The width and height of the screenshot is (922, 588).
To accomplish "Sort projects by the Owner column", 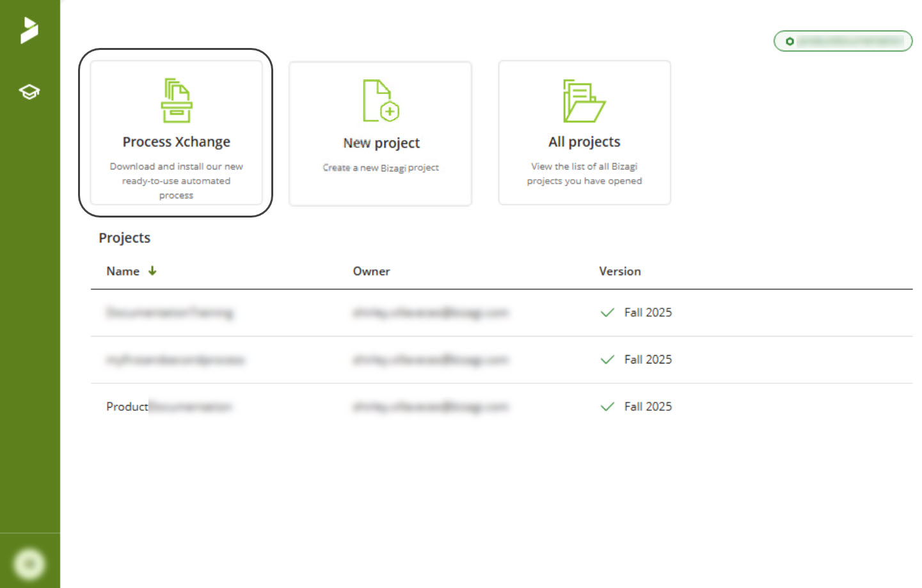I will click(371, 271).
